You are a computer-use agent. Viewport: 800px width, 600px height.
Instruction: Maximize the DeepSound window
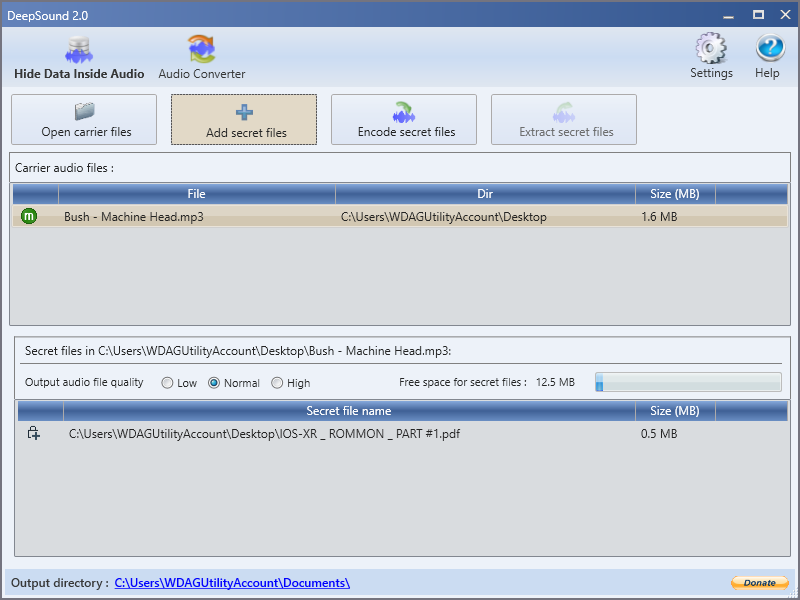coord(758,15)
